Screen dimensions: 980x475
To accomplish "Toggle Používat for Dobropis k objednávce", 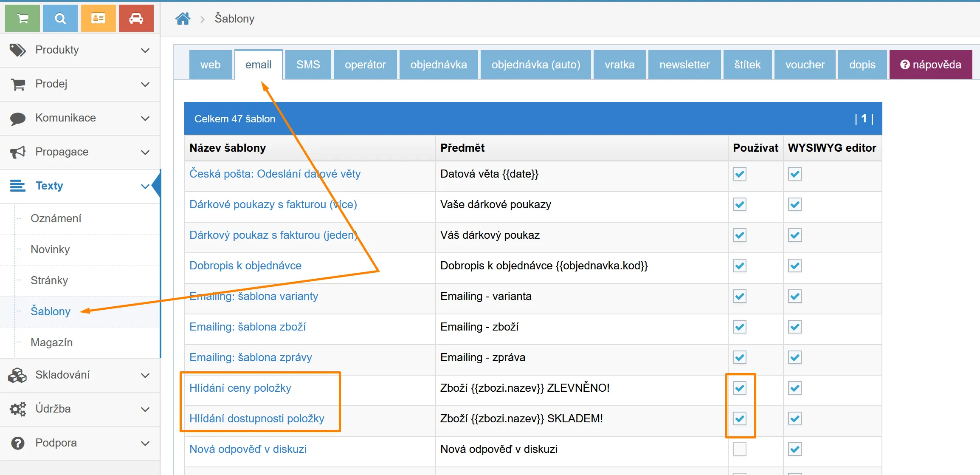I will [x=740, y=266].
